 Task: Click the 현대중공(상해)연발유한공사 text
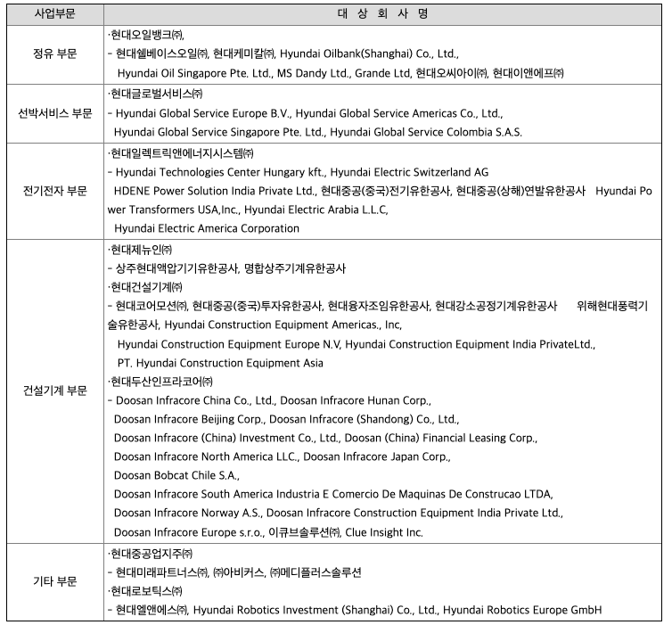pos(520,191)
